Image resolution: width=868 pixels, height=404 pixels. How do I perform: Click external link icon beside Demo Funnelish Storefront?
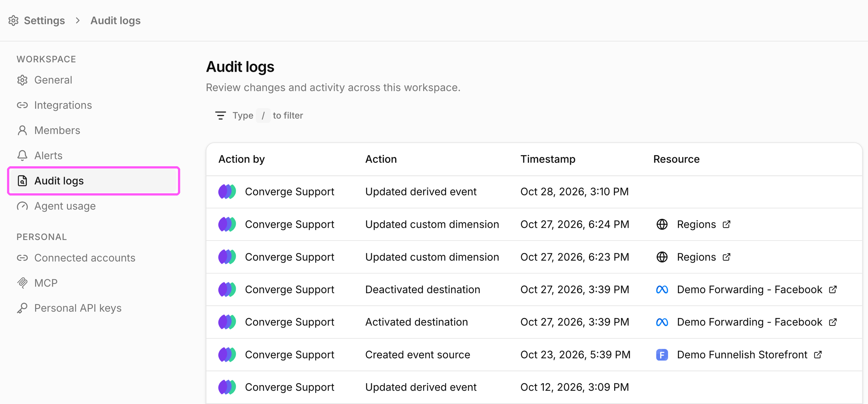pos(818,355)
